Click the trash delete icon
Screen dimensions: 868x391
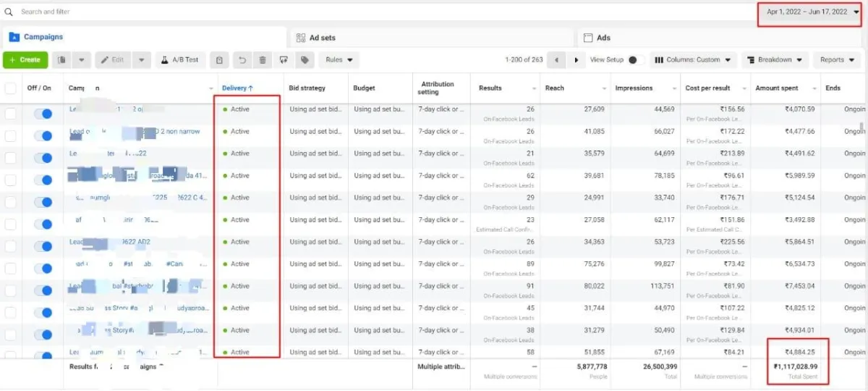tap(263, 60)
